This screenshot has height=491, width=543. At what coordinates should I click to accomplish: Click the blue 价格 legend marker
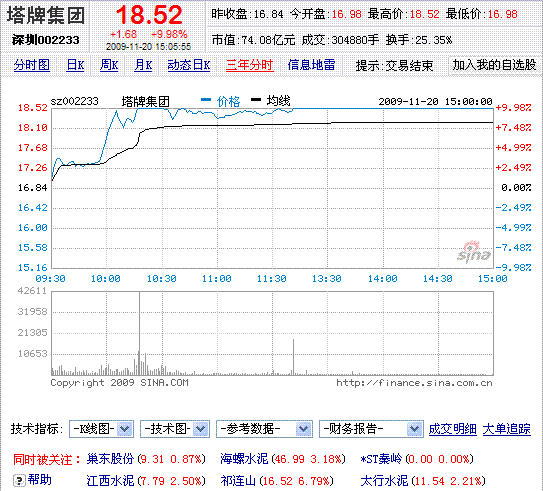[x=206, y=100]
